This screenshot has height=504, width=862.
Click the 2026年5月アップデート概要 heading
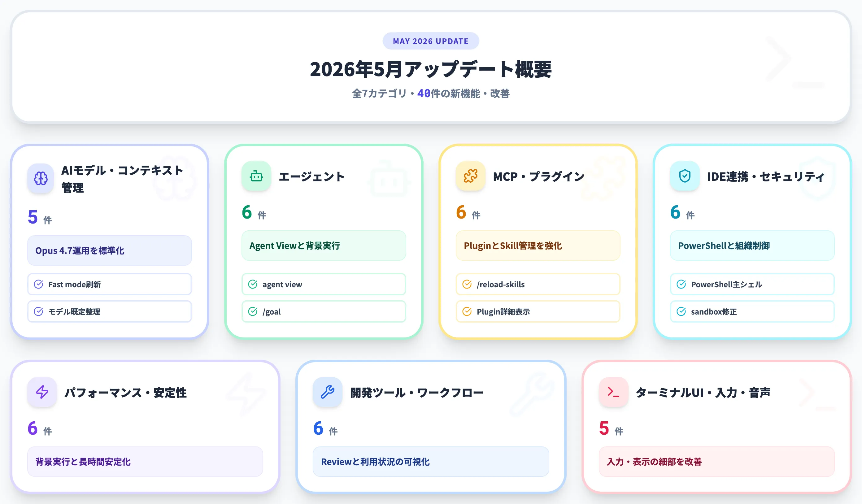pyautogui.click(x=431, y=69)
